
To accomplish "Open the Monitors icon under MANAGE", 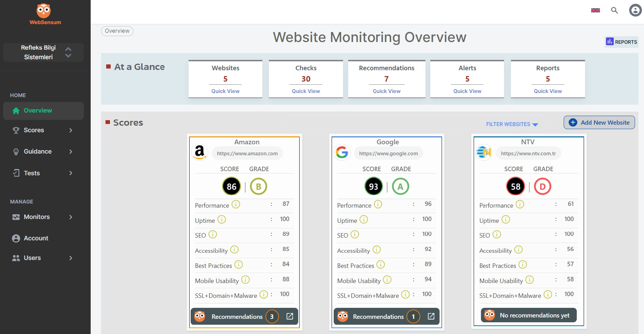I will tap(16, 217).
